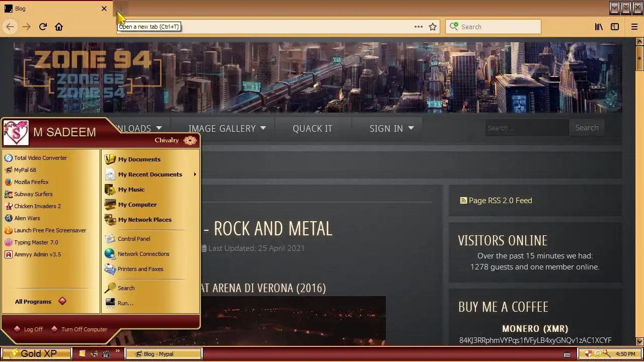Click the website search text field
Screen dimensions: 644x362
[x=526, y=128]
